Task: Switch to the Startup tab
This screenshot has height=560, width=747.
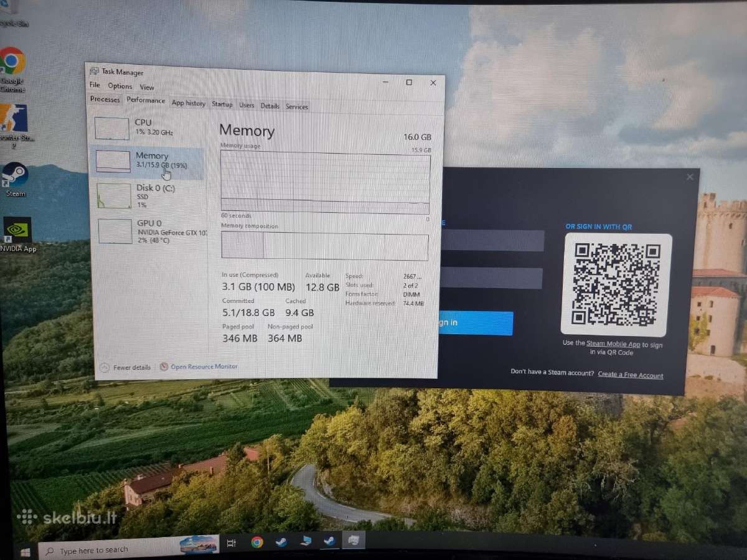Action: (x=222, y=105)
